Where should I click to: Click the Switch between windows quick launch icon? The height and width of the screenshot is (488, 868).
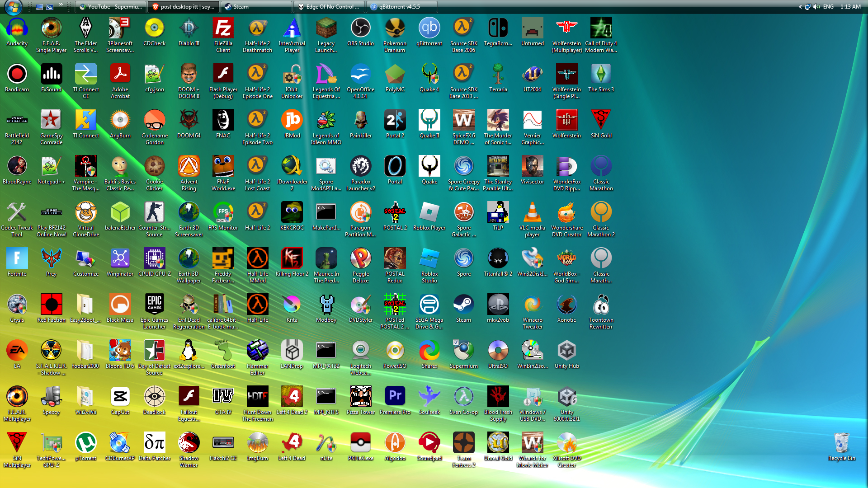(50, 7)
